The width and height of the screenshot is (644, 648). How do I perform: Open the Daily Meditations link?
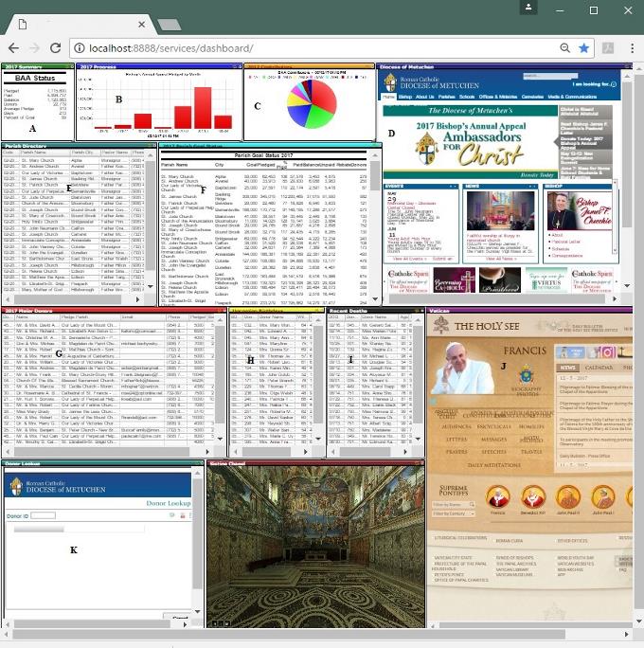coord(494,465)
